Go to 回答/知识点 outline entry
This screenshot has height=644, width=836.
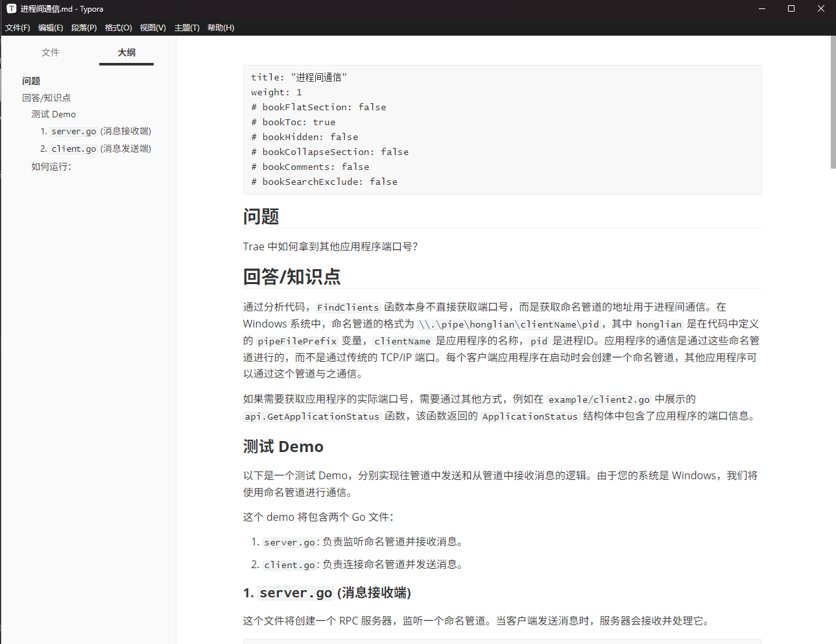pyautogui.click(x=47, y=98)
